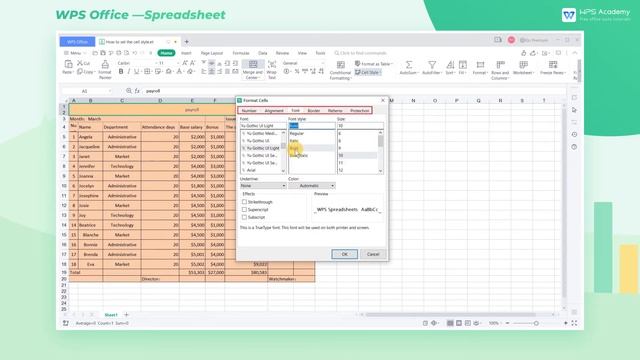The image size is (640, 360).
Task: Click the Paste icon in the ribbon
Action: click(68, 64)
